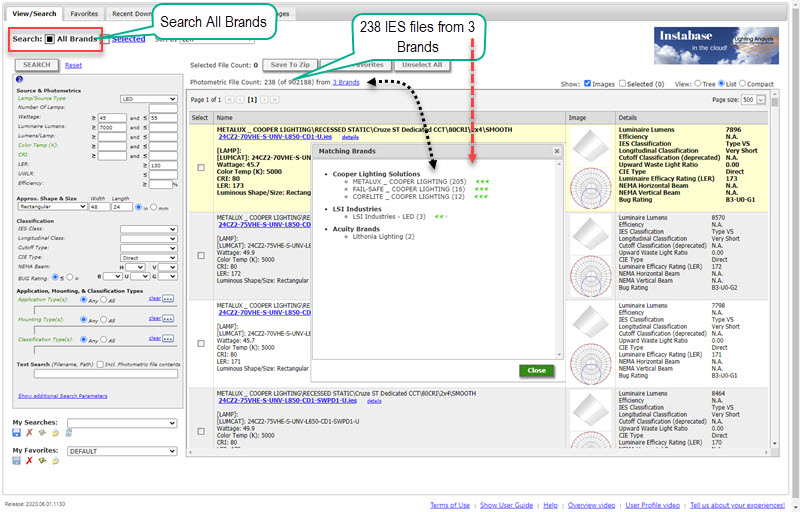Open the Longitudinal Class dropdown

148,239
